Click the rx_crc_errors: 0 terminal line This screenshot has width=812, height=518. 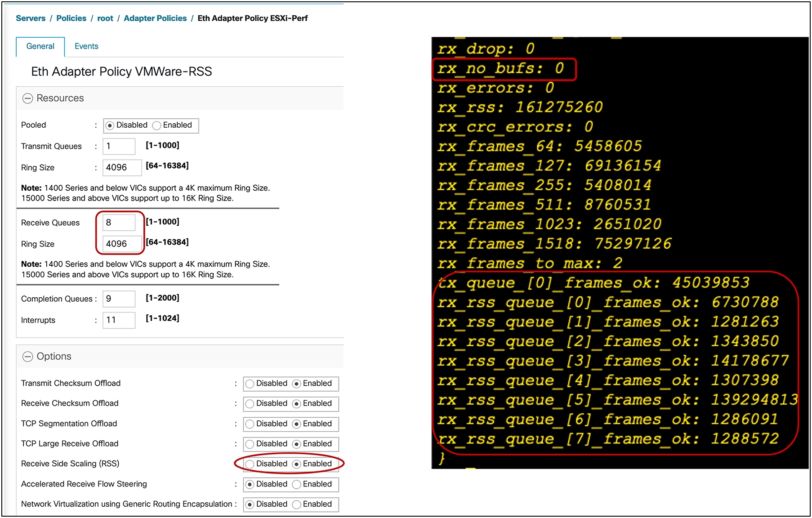[515, 127]
